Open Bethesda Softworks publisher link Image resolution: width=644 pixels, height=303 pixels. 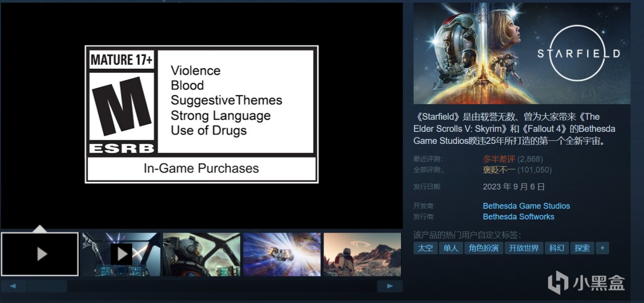point(518,216)
